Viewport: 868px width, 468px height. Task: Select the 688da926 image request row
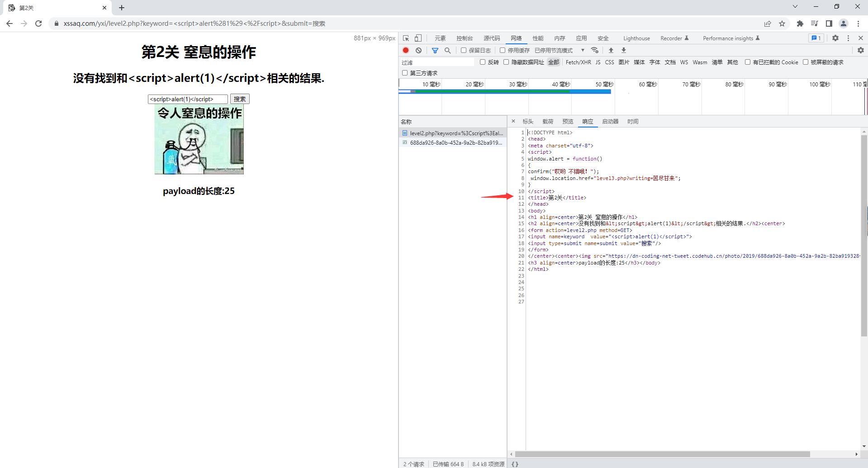452,143
